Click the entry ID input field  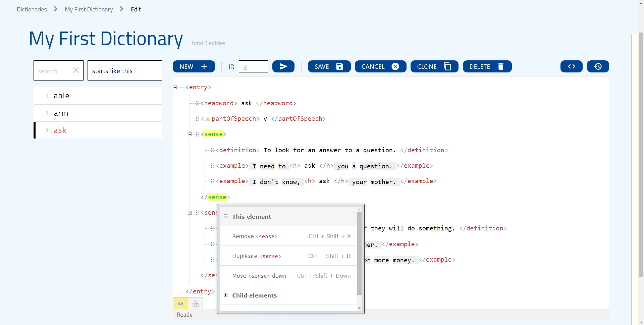253,66
